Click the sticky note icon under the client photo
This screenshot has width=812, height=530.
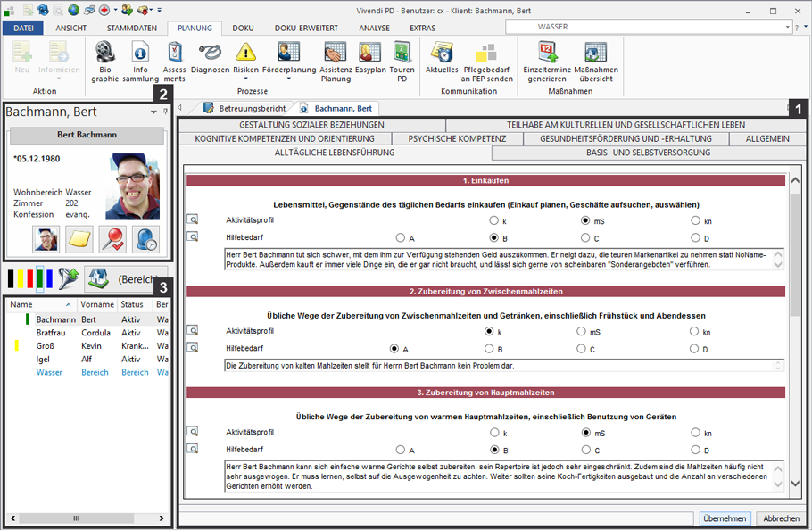[x=79, y=238]
